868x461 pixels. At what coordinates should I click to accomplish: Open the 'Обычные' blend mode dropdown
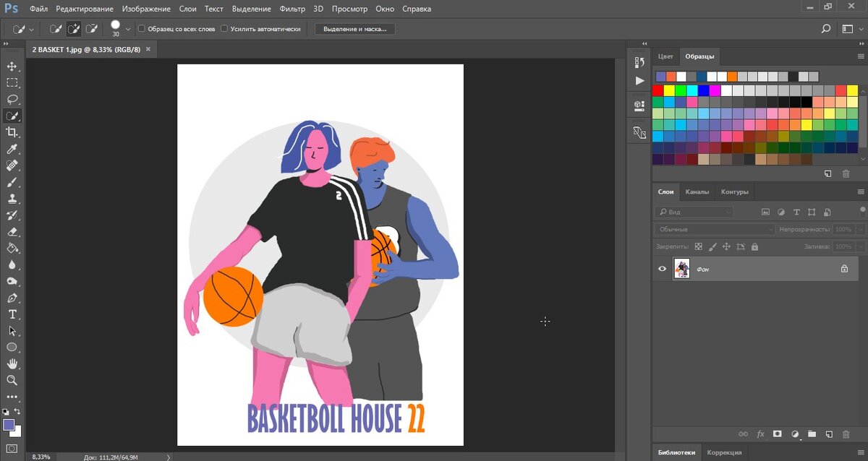tap(715, 229)
